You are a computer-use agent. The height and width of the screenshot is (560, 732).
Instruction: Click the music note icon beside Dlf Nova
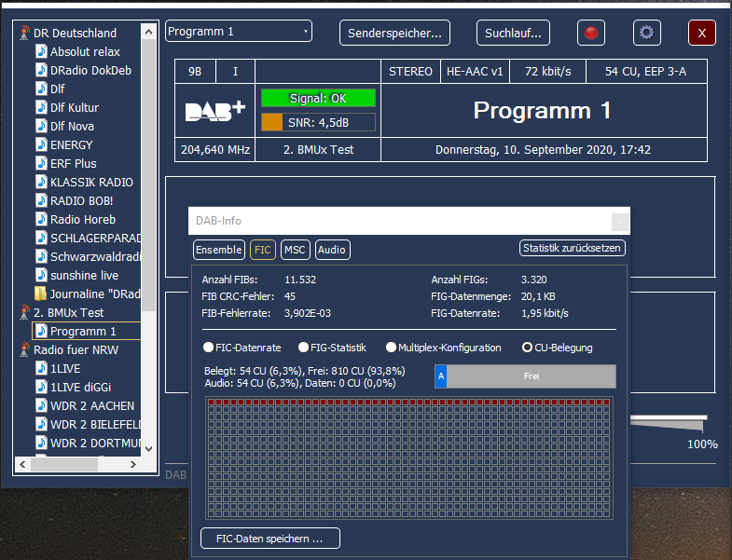click(41, 126)
